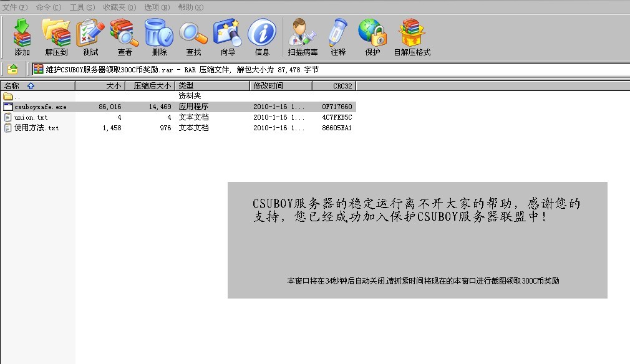Go up one folder level icon
This screenshot has height=364, width=630.
click(12, 69)
